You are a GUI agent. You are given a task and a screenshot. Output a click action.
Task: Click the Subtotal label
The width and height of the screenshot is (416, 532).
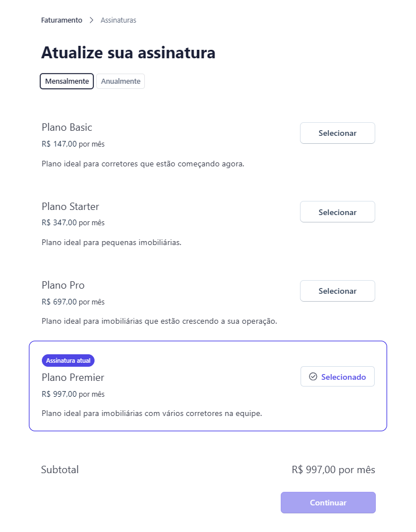pyautogui.click(x=60, y=470)
